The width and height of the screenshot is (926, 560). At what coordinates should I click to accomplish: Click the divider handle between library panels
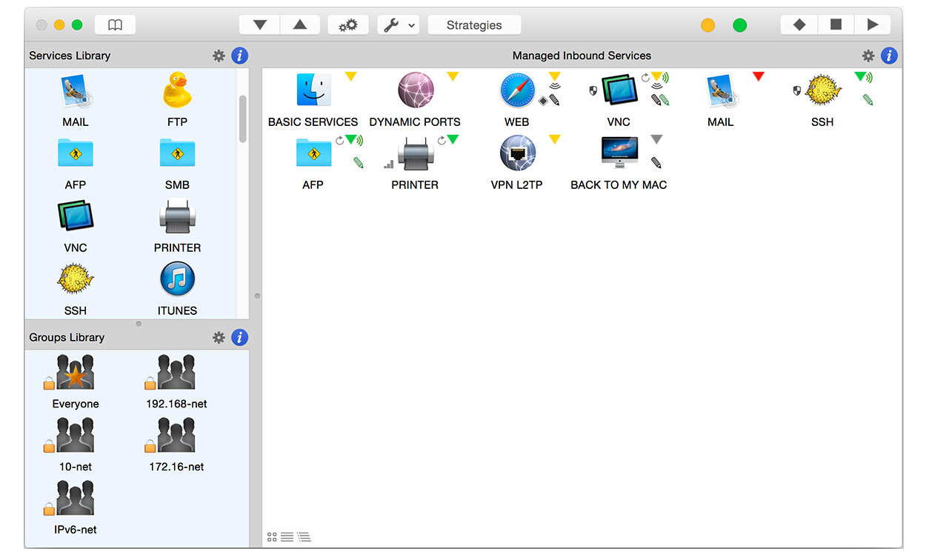point(138,324)
